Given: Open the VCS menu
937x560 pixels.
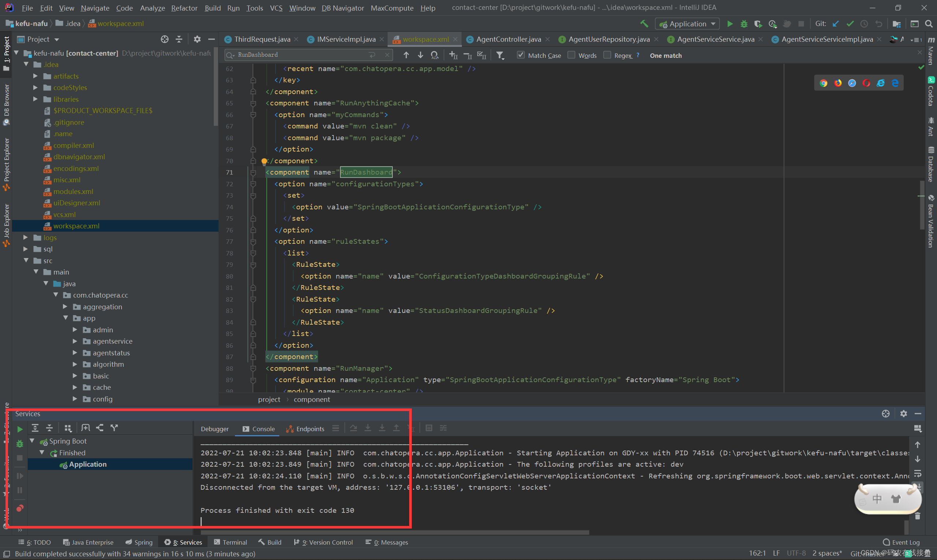Looking at the screenshot, I should pos(276,8).
